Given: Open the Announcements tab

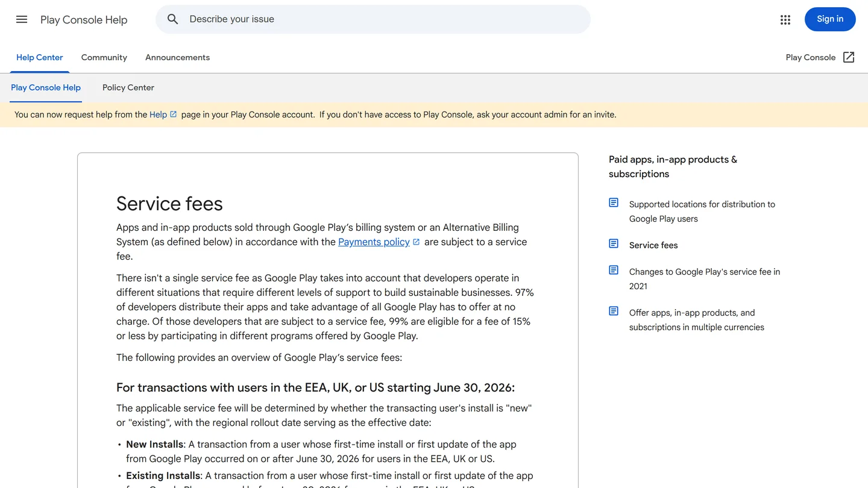Looking at the screenshot, I should click(x=177, y=57).
